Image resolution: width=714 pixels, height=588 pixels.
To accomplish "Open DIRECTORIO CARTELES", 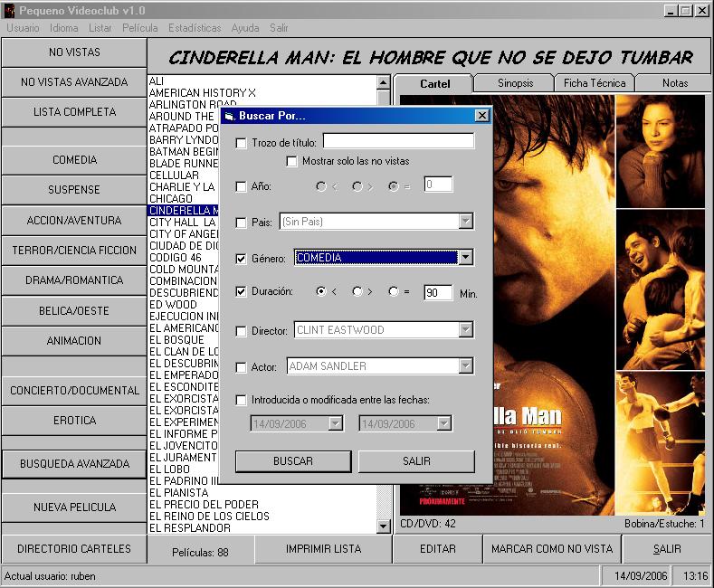I will tap(74, 549).
